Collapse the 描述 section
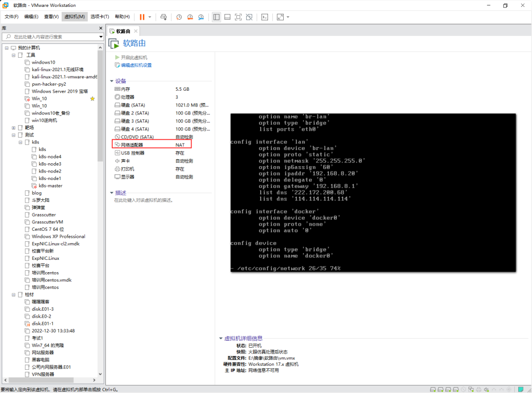Viewport: 532px width, 393px height. coord(112,193)
